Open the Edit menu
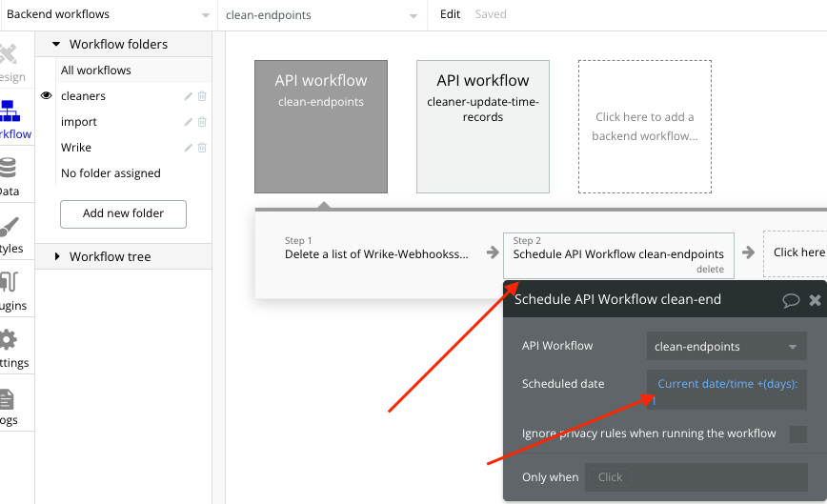The width and height of the screenshot is (827, 504). click(450, 15)
